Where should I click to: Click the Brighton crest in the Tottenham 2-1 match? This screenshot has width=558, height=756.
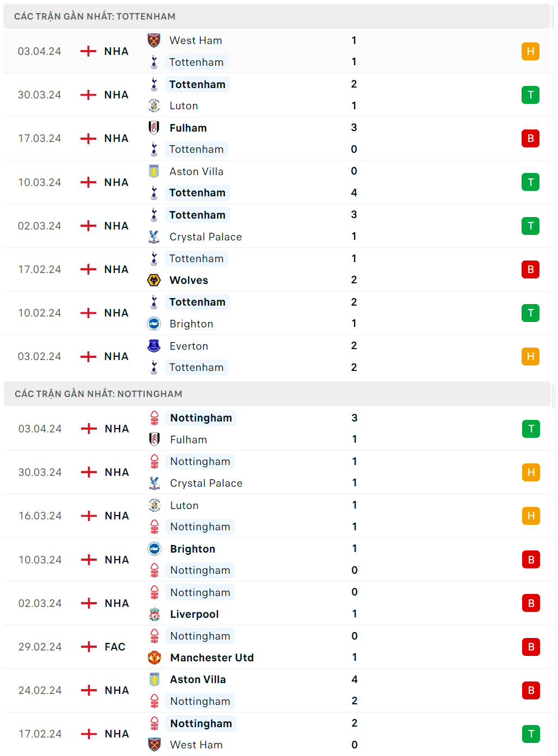click(154, 324)
